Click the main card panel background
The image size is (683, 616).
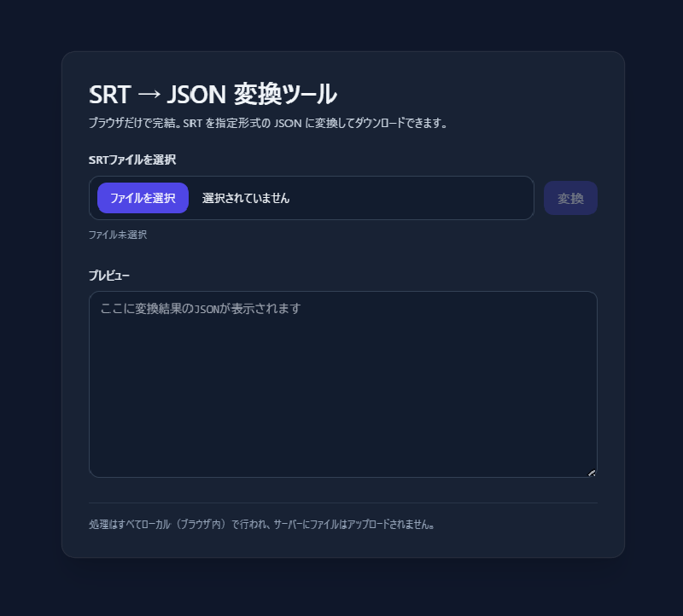(x=341, y=546)
